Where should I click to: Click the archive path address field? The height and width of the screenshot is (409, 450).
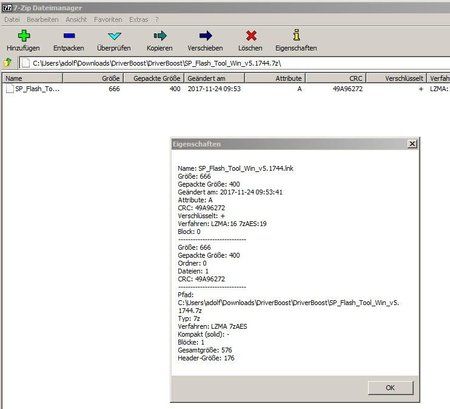235,63
